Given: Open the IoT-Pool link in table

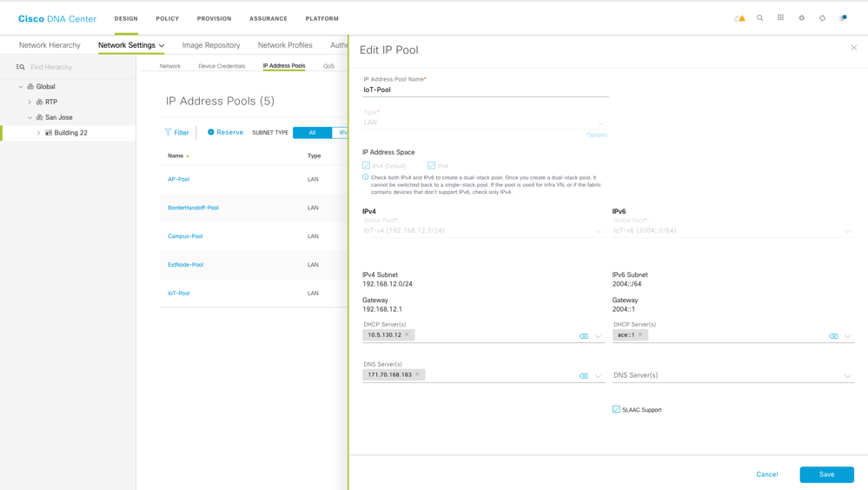Looking at the screenshot, I should (178, 294).
